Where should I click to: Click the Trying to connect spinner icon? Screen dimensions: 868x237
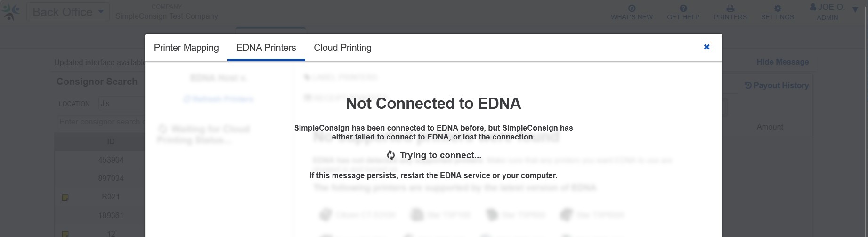[x=391, y=155]
